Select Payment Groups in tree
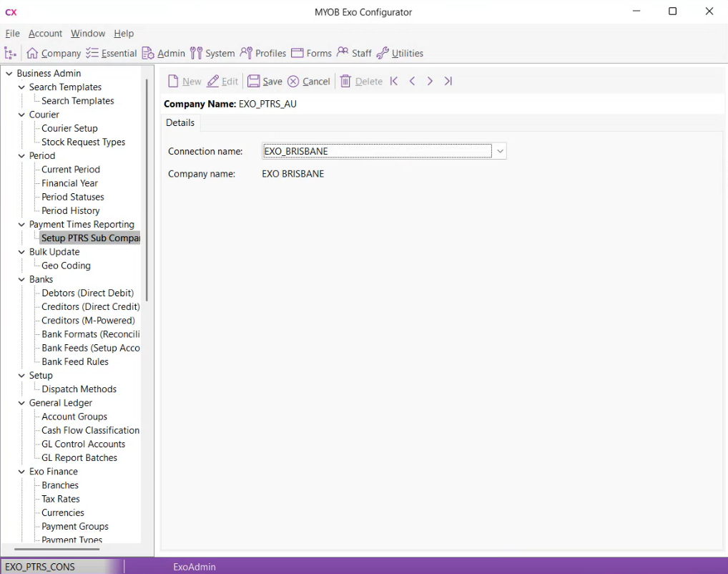 [75, 527]
